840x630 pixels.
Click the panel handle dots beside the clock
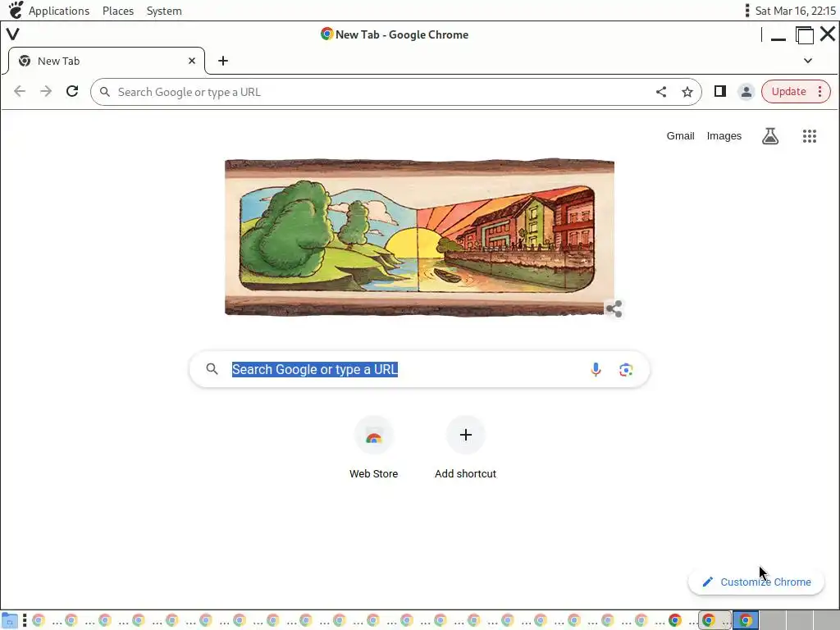[x=746, y=11]
